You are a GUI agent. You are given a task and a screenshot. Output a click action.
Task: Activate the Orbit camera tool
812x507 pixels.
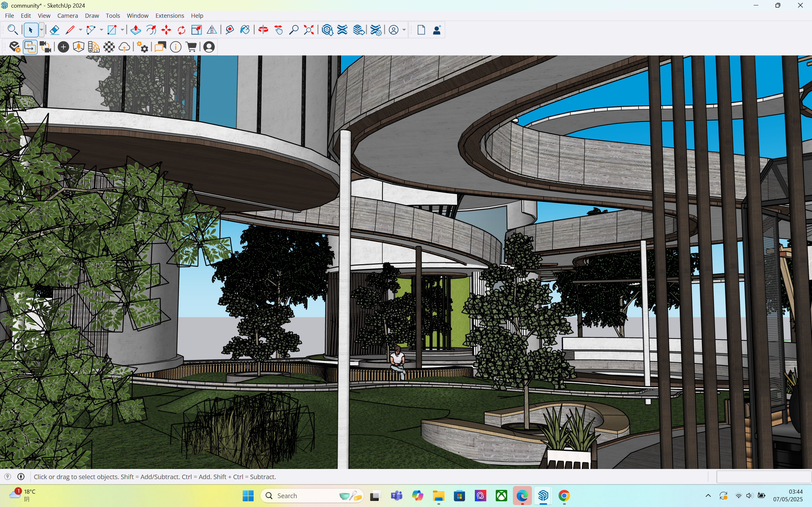click(263, 30)
